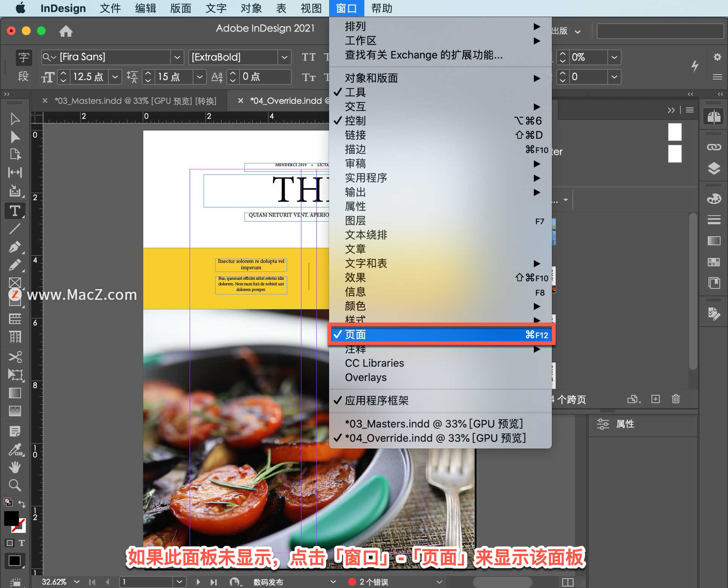Click the Home icon
The width and height of the screenshot is (728, 588).
click(x=66, y=31)
